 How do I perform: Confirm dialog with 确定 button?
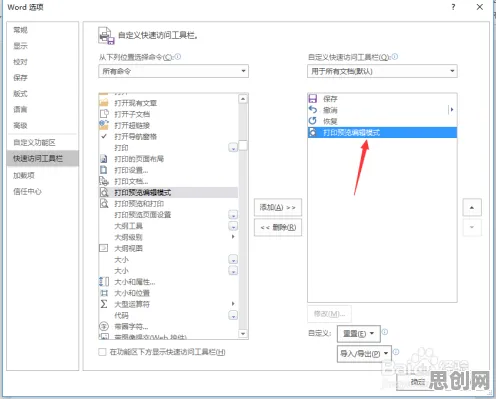[418, 382]
